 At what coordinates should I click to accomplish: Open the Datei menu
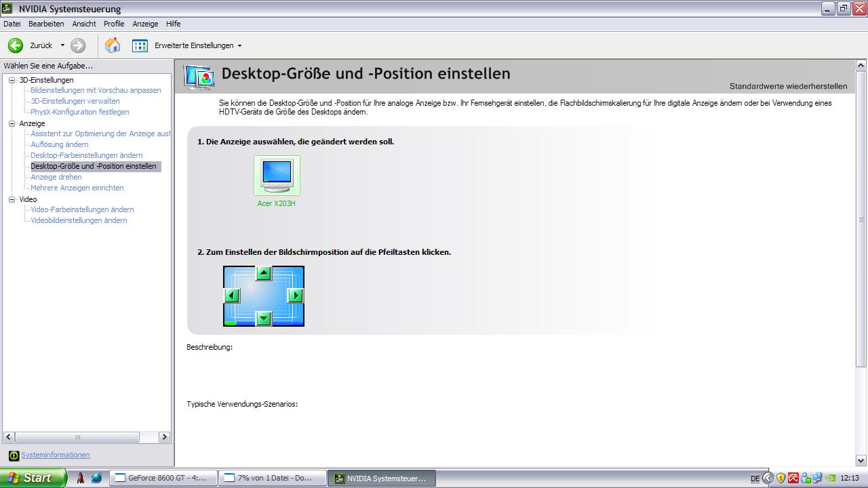12,24
